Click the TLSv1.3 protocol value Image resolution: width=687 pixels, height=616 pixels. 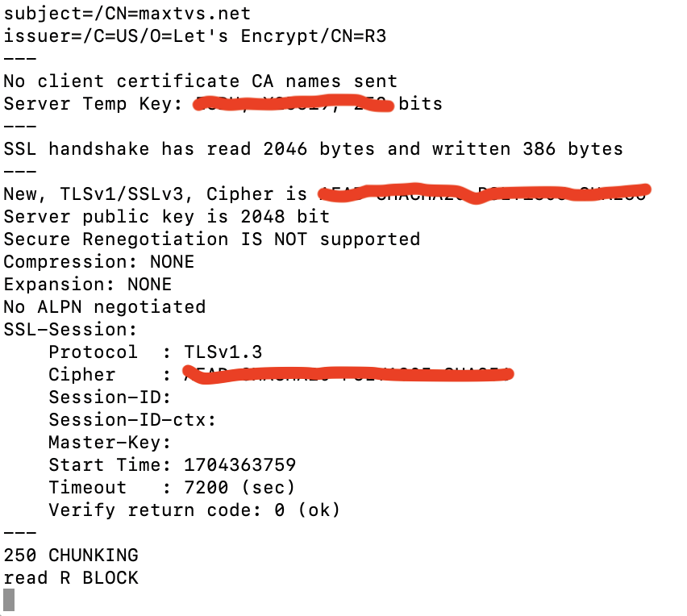(223, 352)
